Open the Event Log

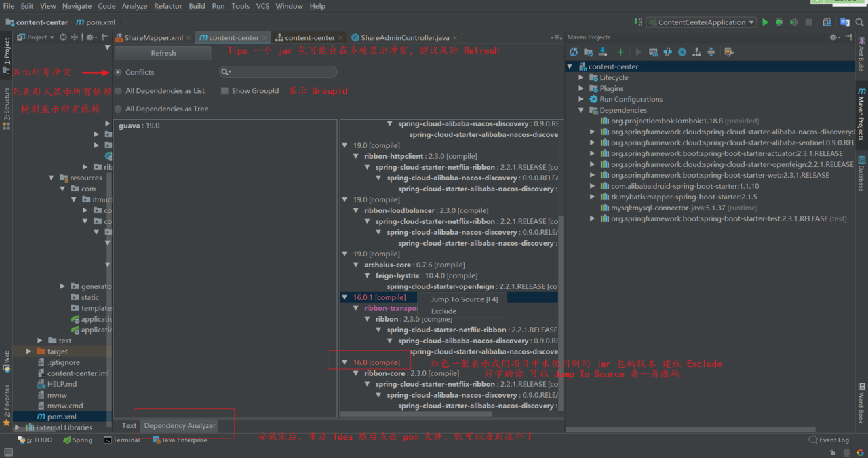click(829, 440)
